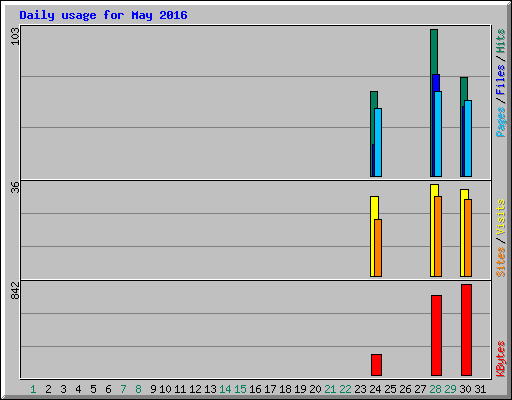The width and height of the screenshot is (512, 400).
Task: Click the red KBytes legend label
Action: point(500,359)
